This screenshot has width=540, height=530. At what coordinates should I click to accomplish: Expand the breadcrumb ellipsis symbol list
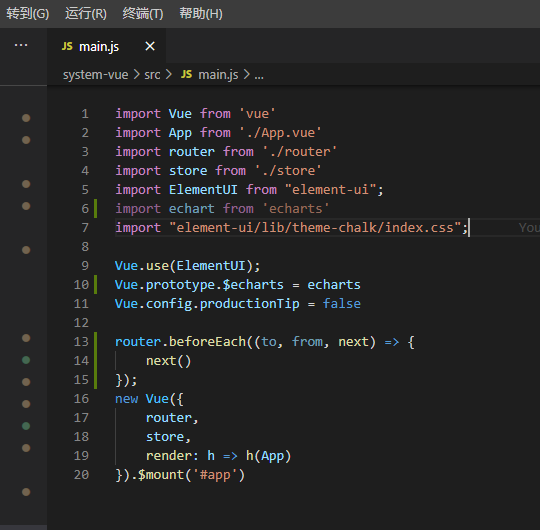[259, 76]
